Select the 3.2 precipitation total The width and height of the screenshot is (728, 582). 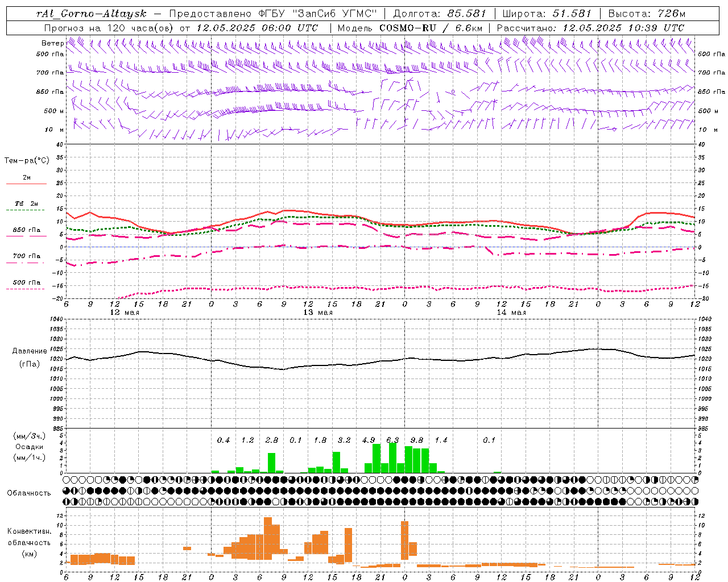(x=344, y=440)
